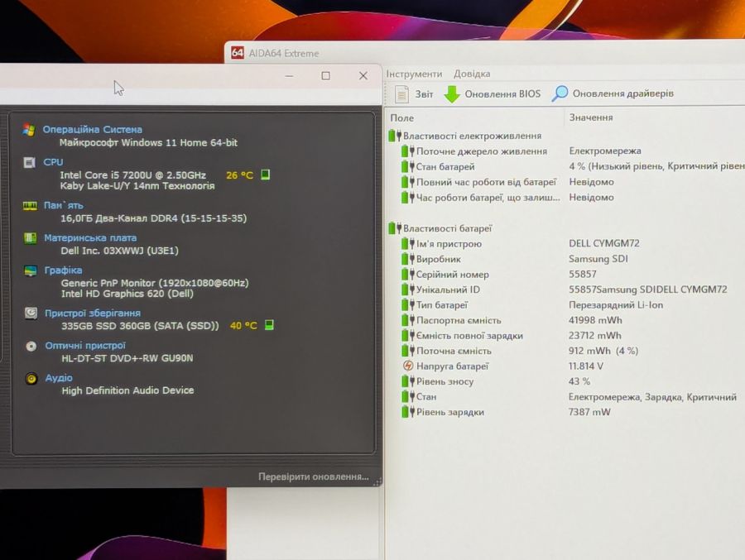The width and height of the screenshot is (745, 560).
Task: Click the value 41998 mWh
Action: click(x=595, y=320)
